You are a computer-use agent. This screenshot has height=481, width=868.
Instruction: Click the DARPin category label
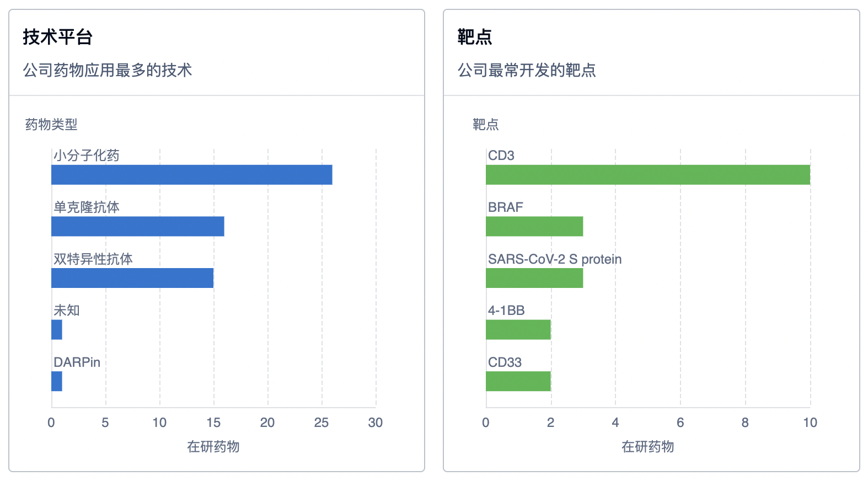point(77,362)
